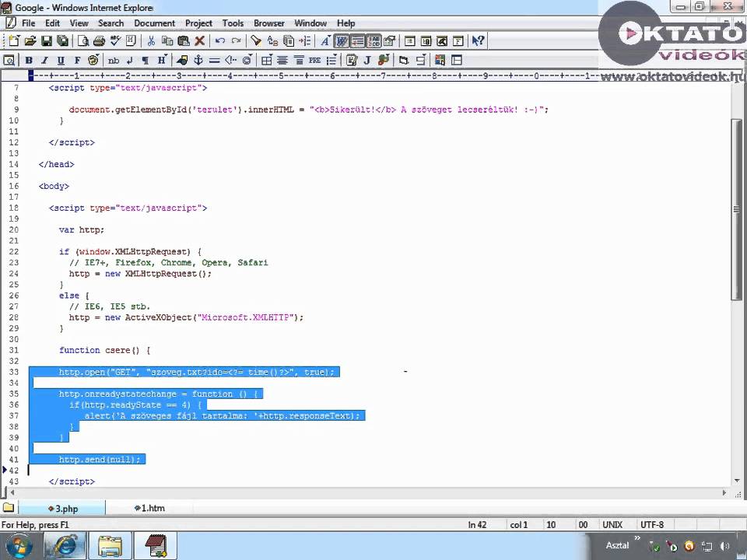Open a file using the folder icon
747x560 pixels.
point(30,41)
